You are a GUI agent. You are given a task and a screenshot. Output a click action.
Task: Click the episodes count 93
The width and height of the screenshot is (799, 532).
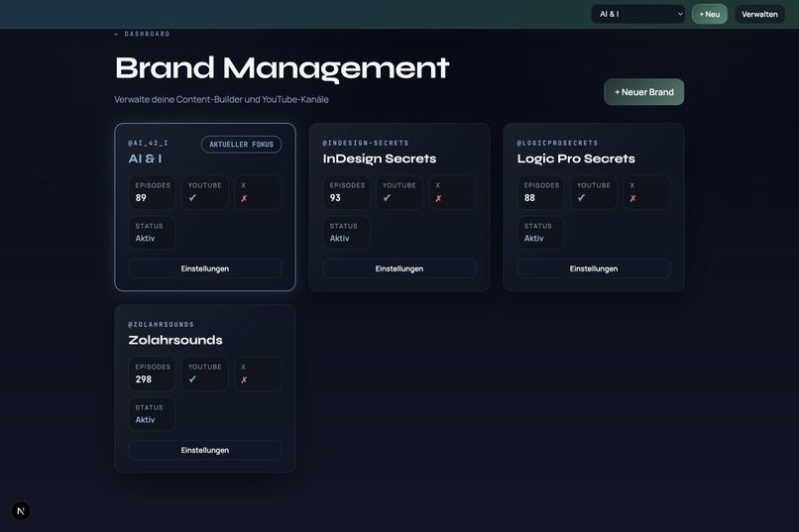(335, 197)
